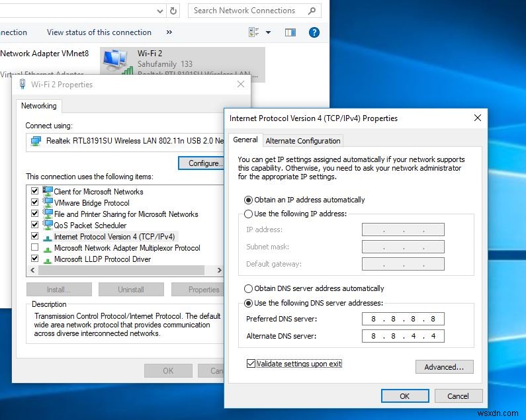The image size is (526, 420).
Task: Toggle File and Printer Sharing checkbox
Action: pos(34,214)
